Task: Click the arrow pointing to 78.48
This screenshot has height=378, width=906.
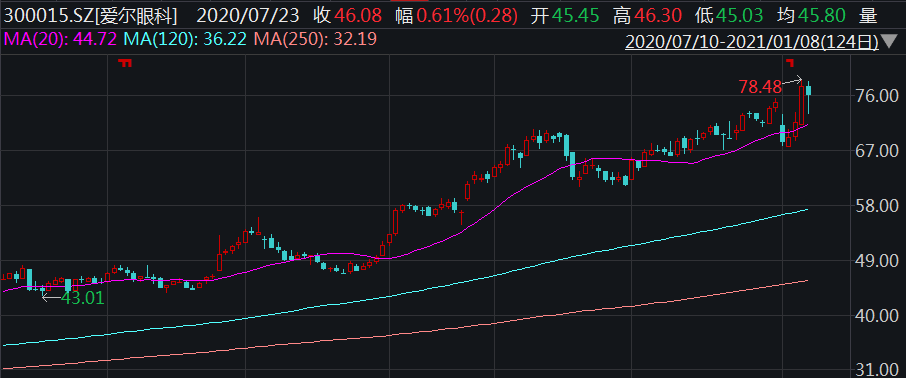Action: pos(792,80)
